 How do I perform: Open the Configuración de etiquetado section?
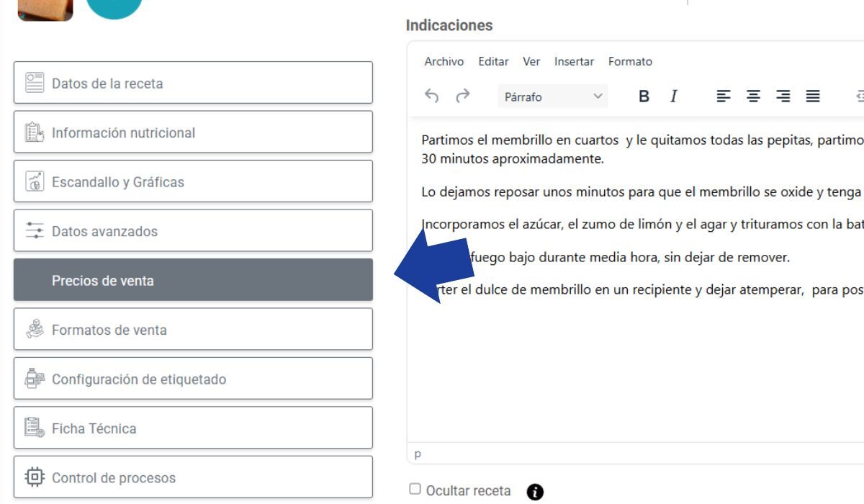(192, 379)
